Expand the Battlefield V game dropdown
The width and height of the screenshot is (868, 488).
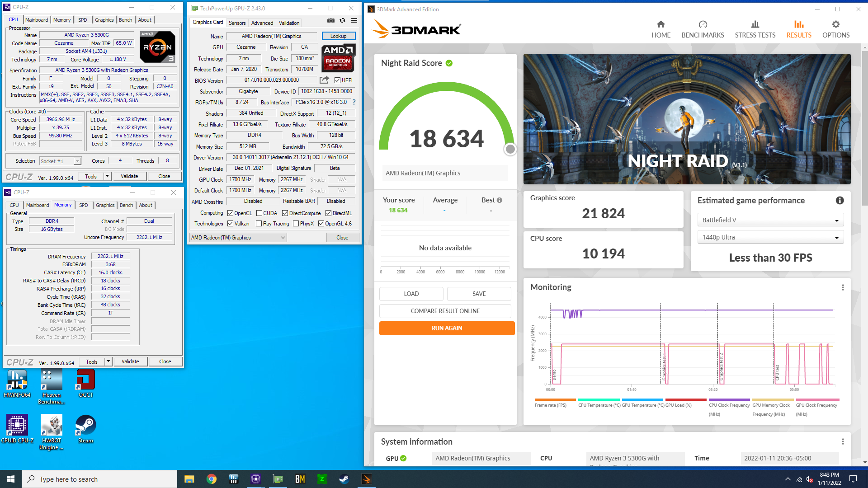point(770,220)
